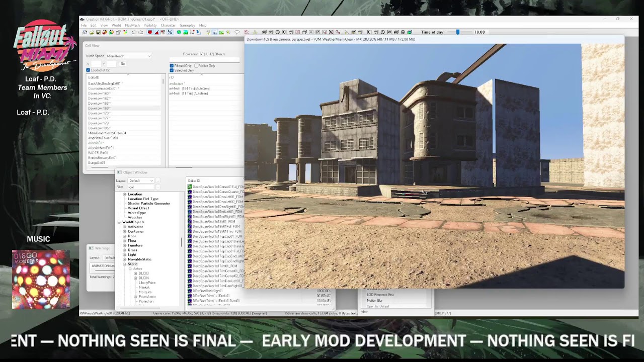Click the boxed W toolbar icon

(389, 32)
